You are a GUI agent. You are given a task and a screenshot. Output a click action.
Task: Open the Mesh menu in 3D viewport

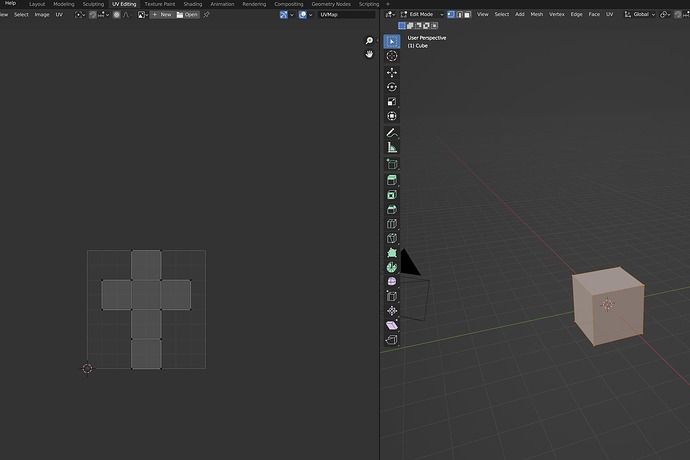pyautogui.click(x=536, y=14)
